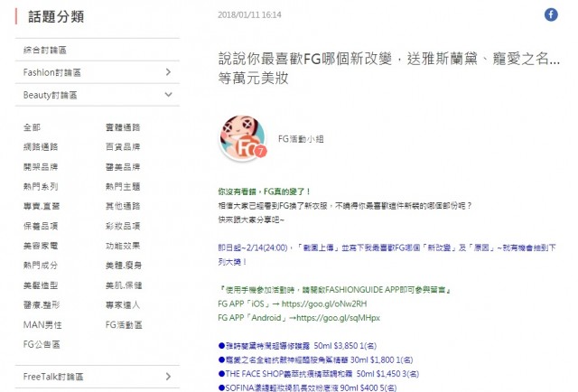
Task: Go to the 保養品項 category
Action: [x=40, y=225]
